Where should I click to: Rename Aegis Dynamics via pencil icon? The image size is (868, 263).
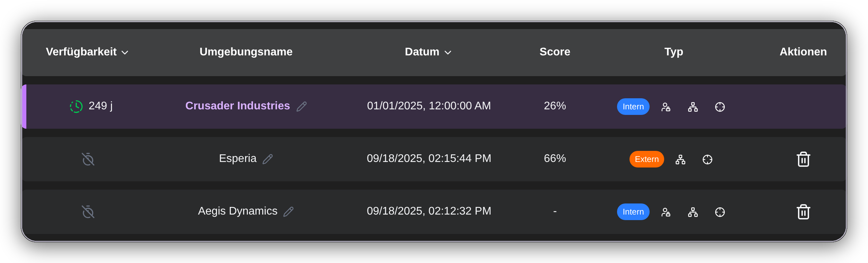288,212
